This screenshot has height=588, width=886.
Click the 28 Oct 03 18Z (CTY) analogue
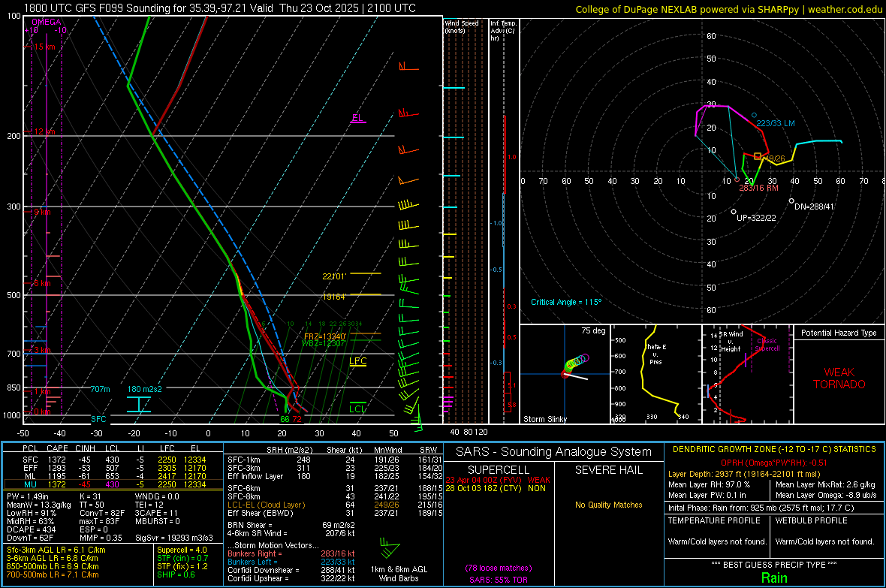click(x=496, y=488)
